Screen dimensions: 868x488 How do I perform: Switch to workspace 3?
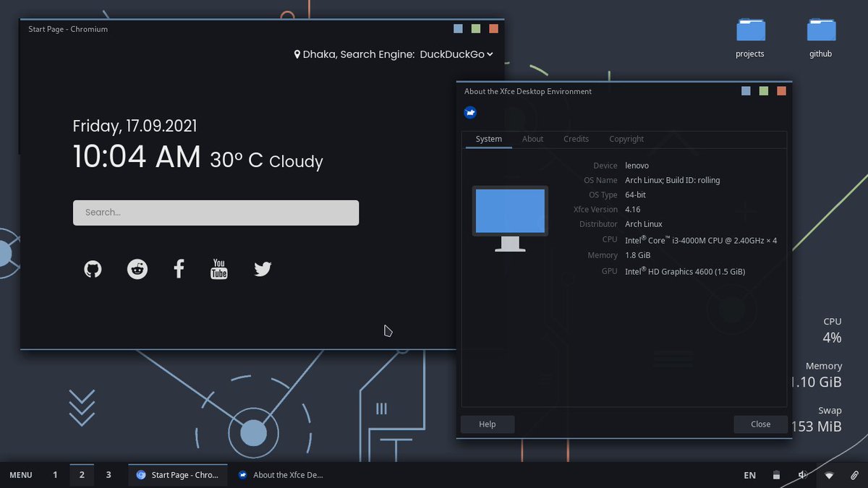(x=109, y=475)
